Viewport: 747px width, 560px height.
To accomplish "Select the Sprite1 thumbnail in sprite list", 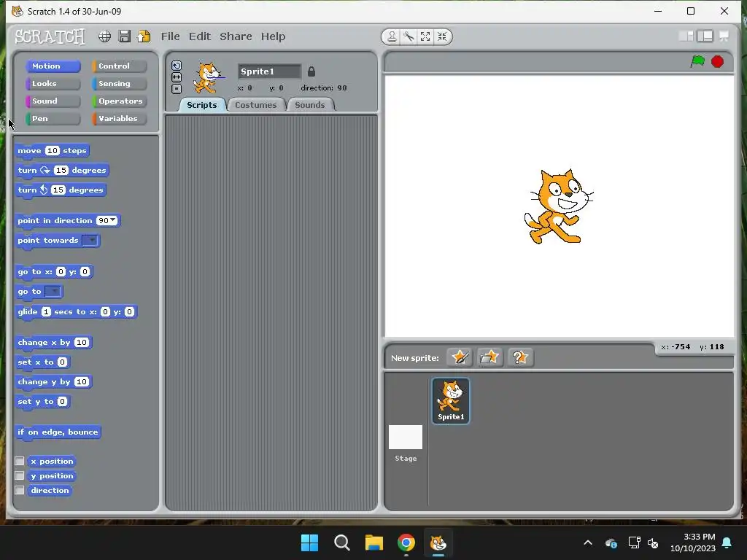I will pyautogui.click(x=451, y=401).
